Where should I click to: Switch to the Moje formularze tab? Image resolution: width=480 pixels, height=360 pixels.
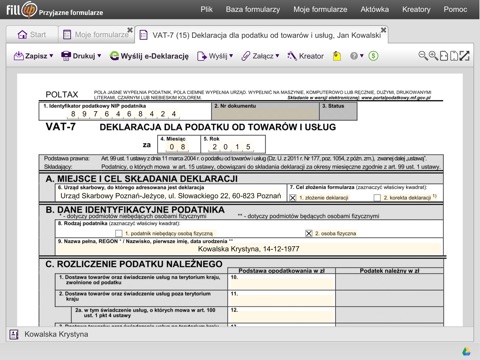pos(96,35)
